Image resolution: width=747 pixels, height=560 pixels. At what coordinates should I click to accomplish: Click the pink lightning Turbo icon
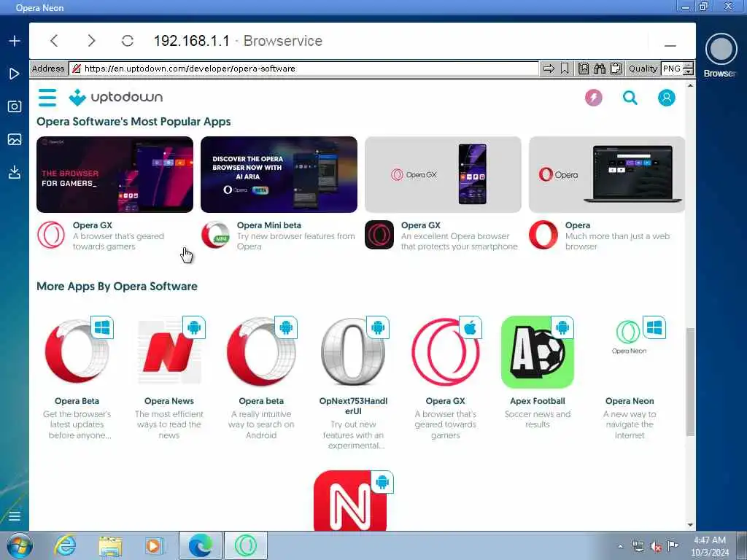click(594, 98)
